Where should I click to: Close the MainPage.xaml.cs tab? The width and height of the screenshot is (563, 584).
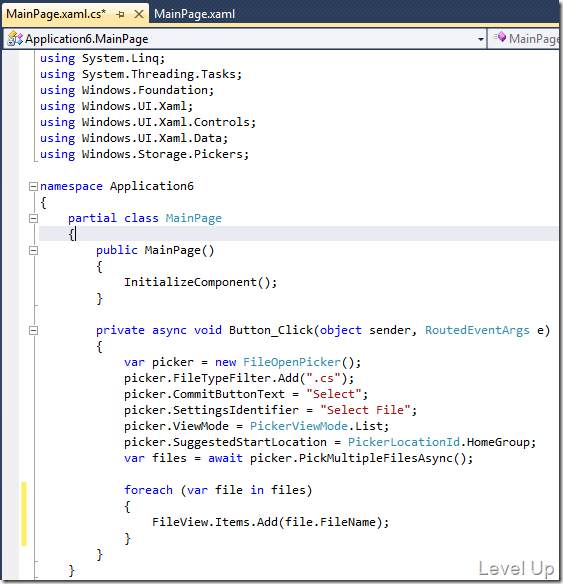[x=139, y=15]
